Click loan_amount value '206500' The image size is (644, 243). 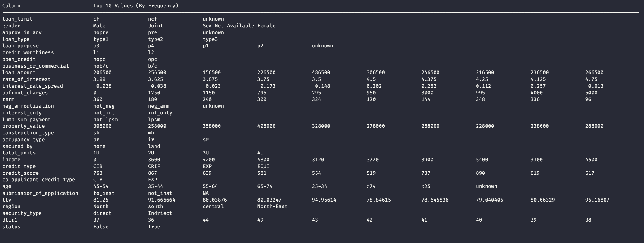102,72
